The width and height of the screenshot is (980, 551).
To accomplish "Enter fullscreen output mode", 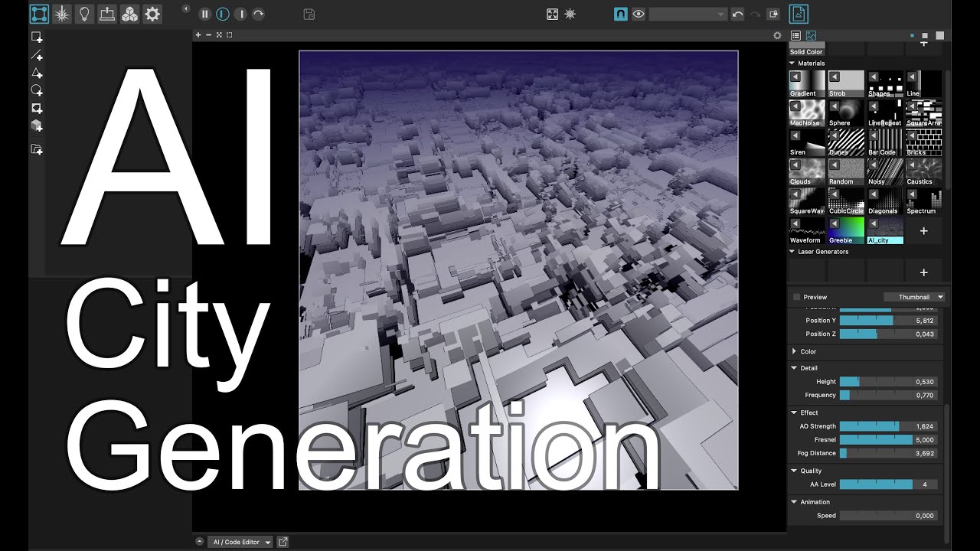I will point(553,14).
